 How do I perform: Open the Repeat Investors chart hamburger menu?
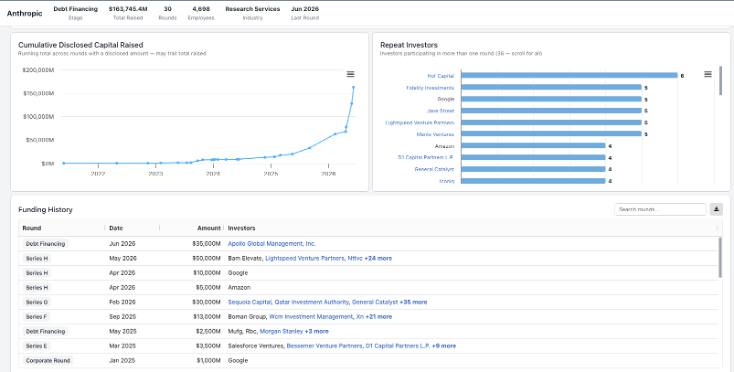click(x=708, y=74)
